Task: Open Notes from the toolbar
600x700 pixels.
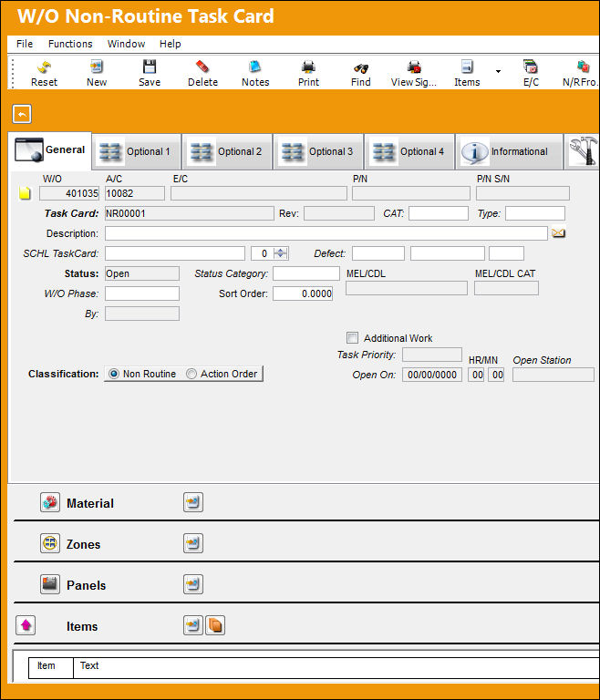Action: (x=255, y=74)
